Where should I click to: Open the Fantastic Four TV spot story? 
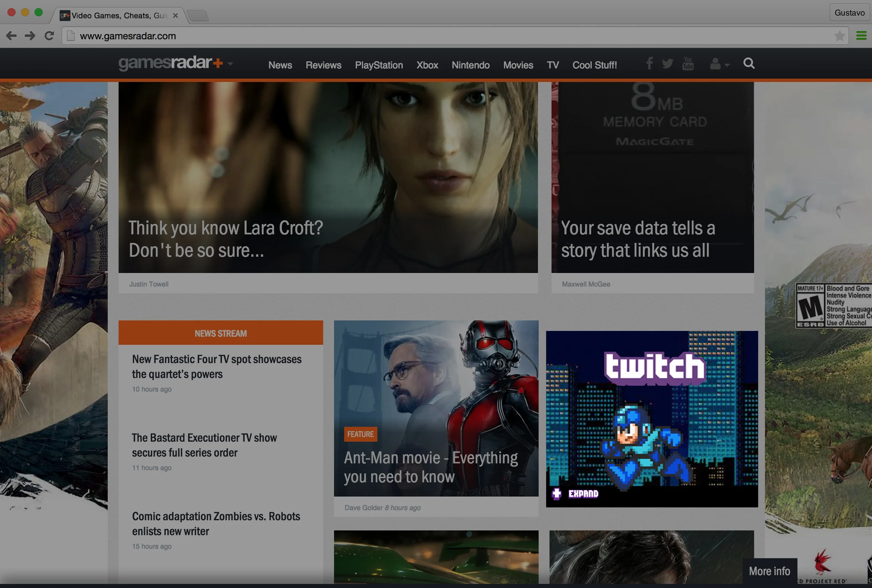[217, 367]
